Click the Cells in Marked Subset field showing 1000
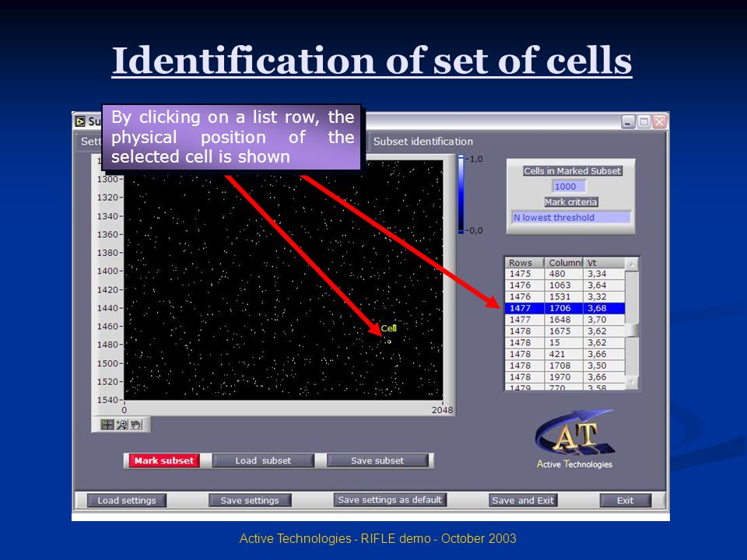The width and height of the screenshot is (747, 560). click(568, 186)
